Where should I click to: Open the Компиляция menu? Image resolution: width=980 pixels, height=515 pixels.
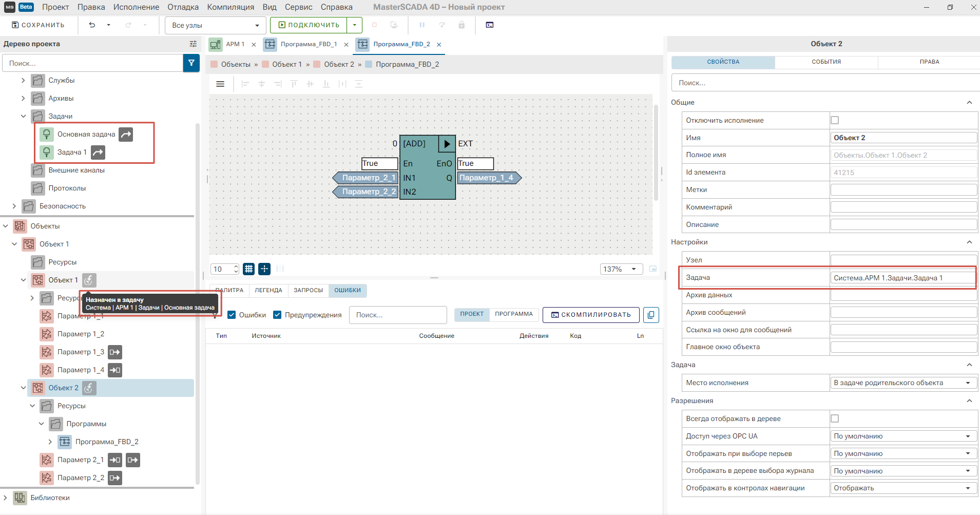tap(230, 7)
